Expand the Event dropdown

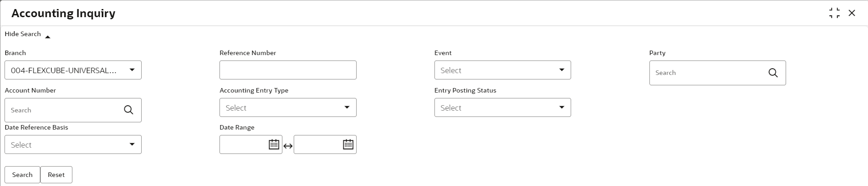(561, 70)
